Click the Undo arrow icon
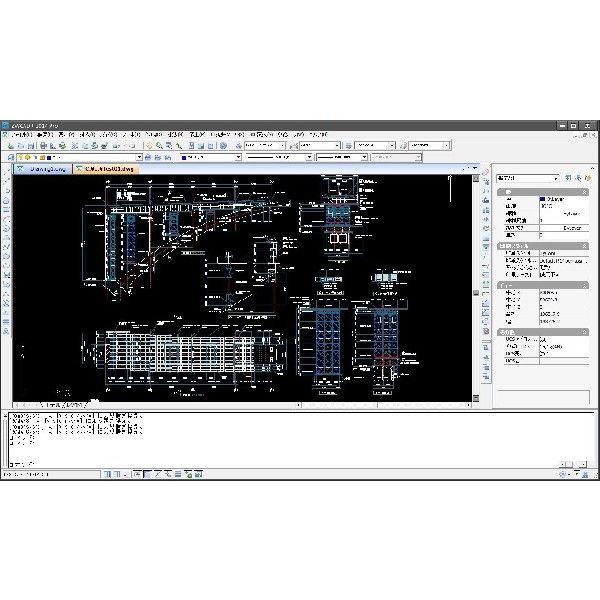This screenshot has height=600, width=600. click(x=116, y=146)
